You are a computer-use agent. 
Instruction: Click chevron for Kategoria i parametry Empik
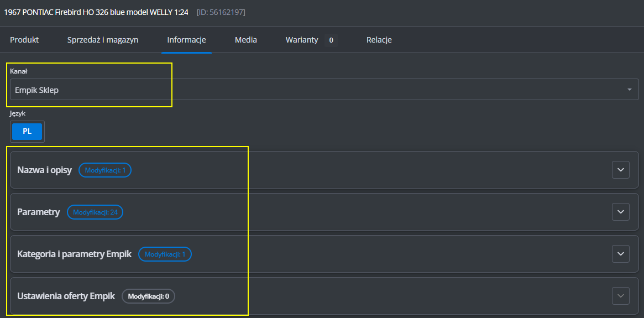[620, 254]
